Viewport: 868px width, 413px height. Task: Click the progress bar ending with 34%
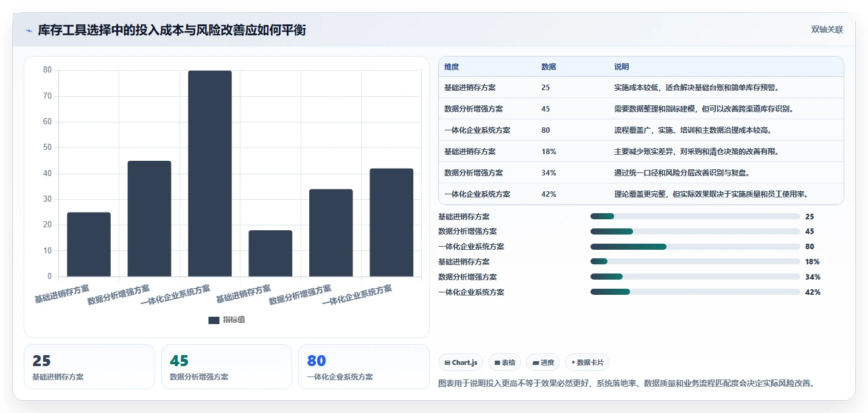pyautogui.click(x=695, y=277)
